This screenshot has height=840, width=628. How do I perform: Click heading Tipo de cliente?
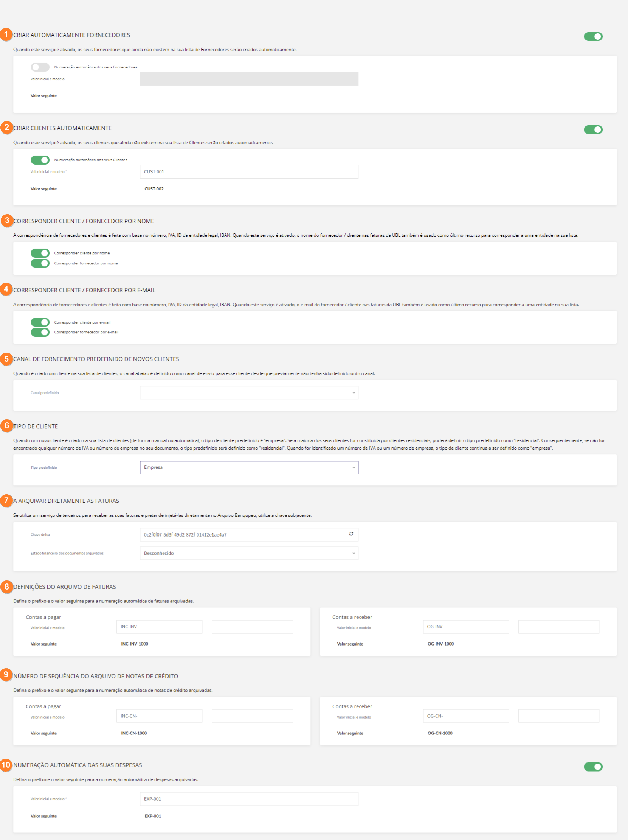[36, 426]
